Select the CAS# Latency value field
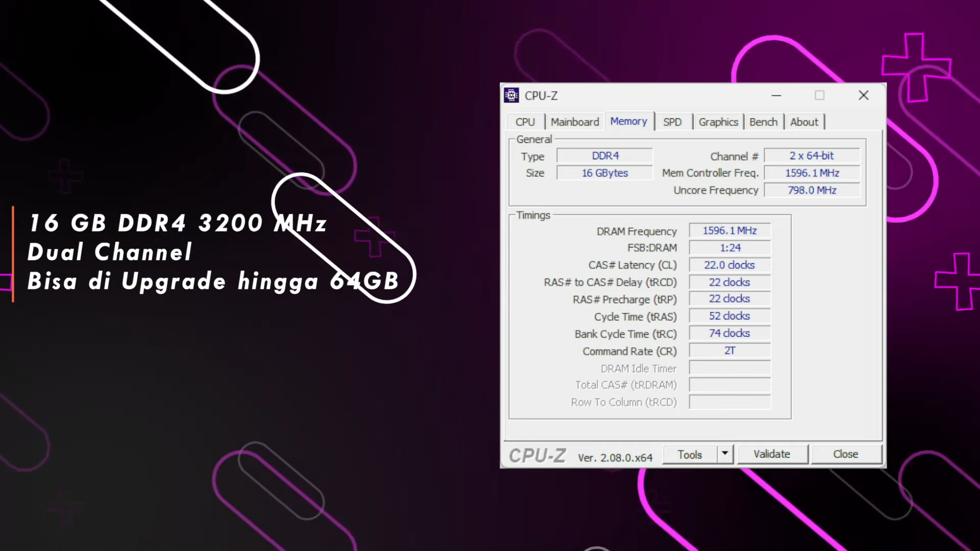Screen dimensions: 980x551 (x=729, y=265)
